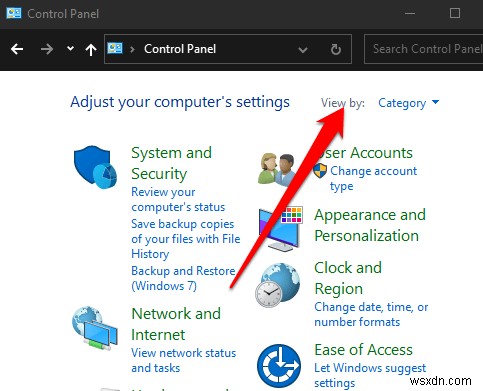Click the Appearance and Personalization monitor icon
Screen dimensions: 483x391
(x=281, y=229)
